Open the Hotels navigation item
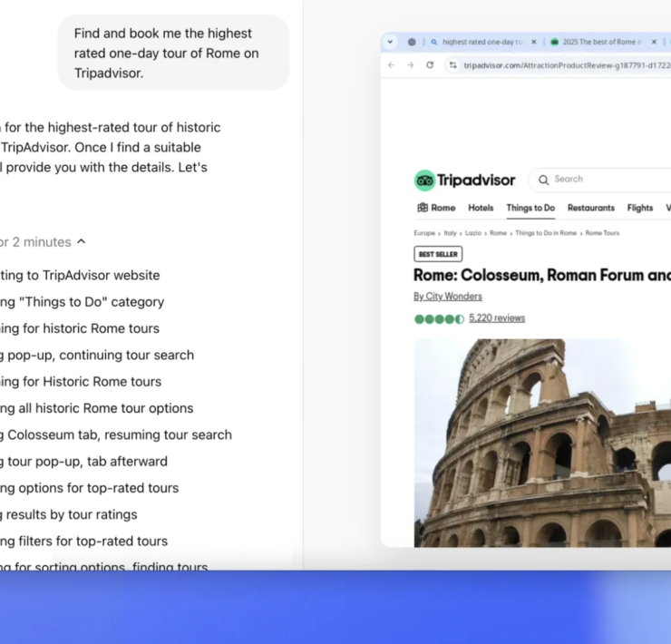This screenshot has height=644, width=671. click(481, 208)
